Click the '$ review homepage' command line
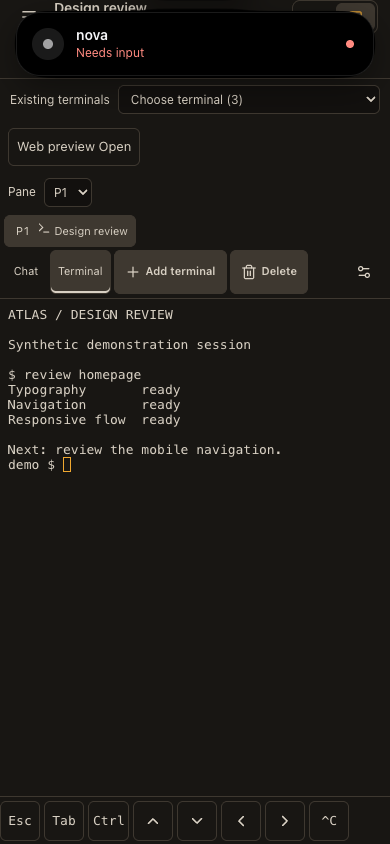Image resolution: width=390 pixels, height=844 pixels. 75,375
